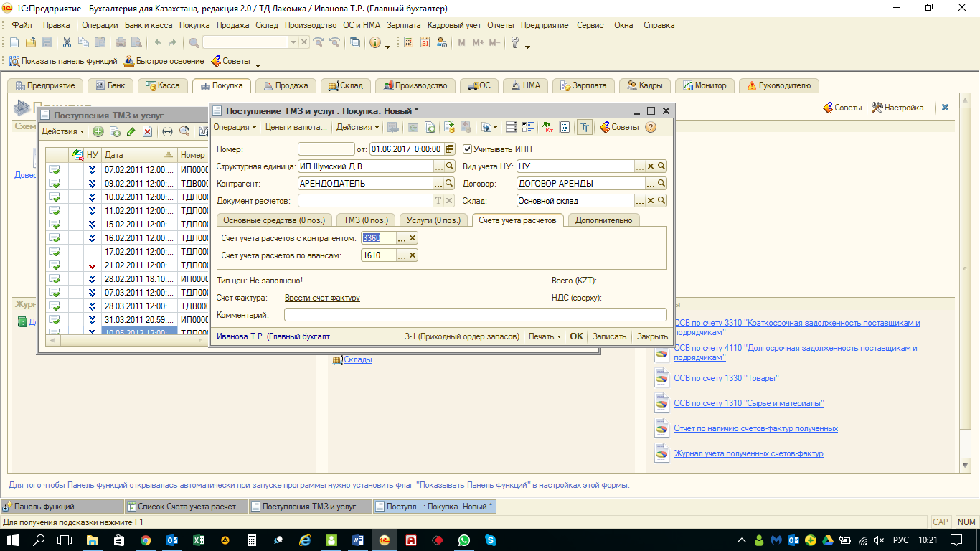This screenshot has width=980, height=551.
Task: Open Создать на основании dropdown icon in toolbar
Action: tap(489, 127)
